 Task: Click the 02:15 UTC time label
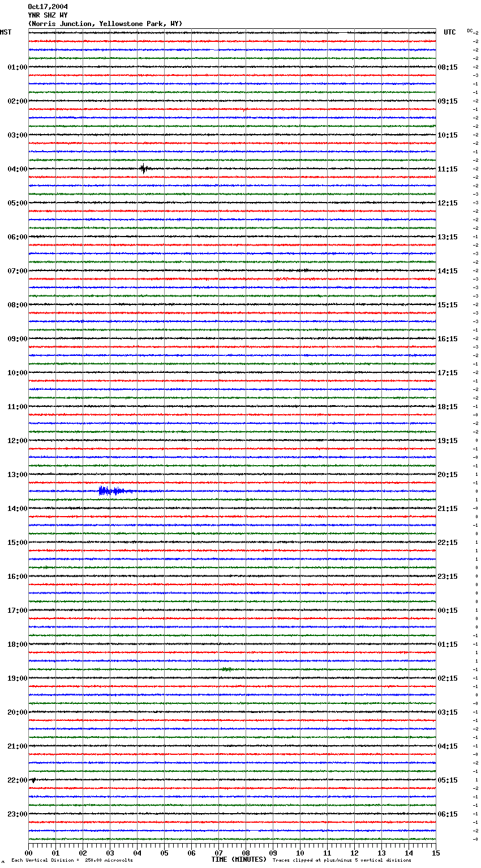coord(448,678)
